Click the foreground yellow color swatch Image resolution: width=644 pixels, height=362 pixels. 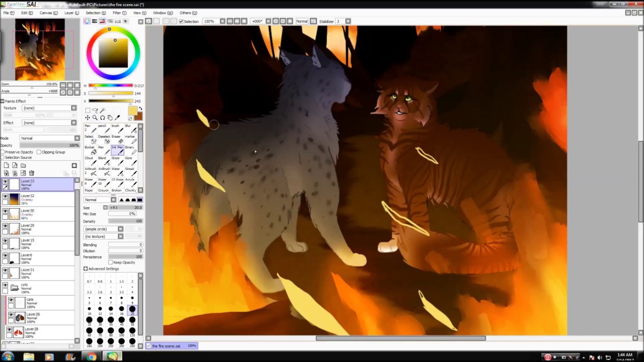133,111
